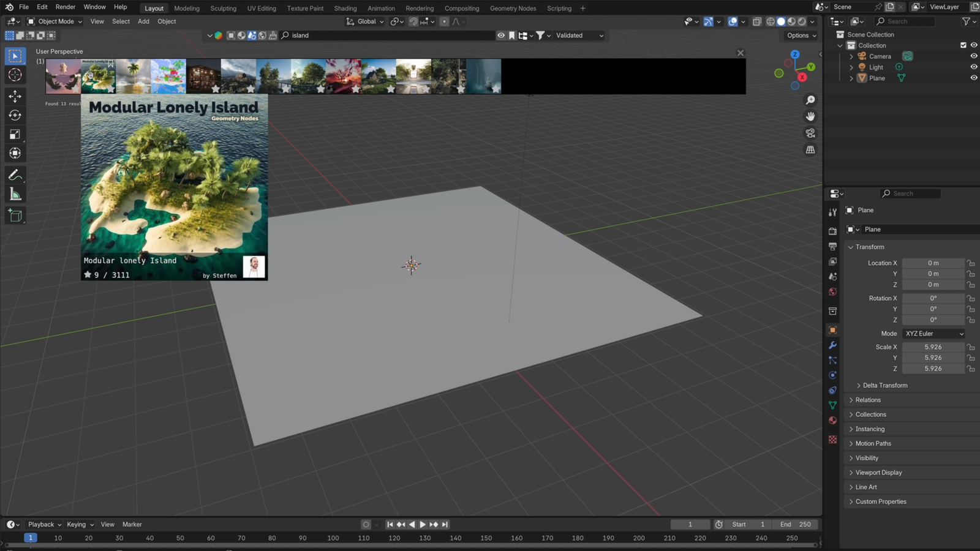Expand the Camera item in the outliner
This screenshot has height=551, width=980.
[x=851, y=56]
